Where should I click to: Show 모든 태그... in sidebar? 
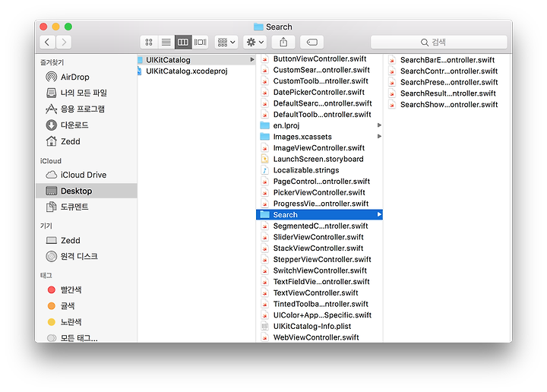86,337
